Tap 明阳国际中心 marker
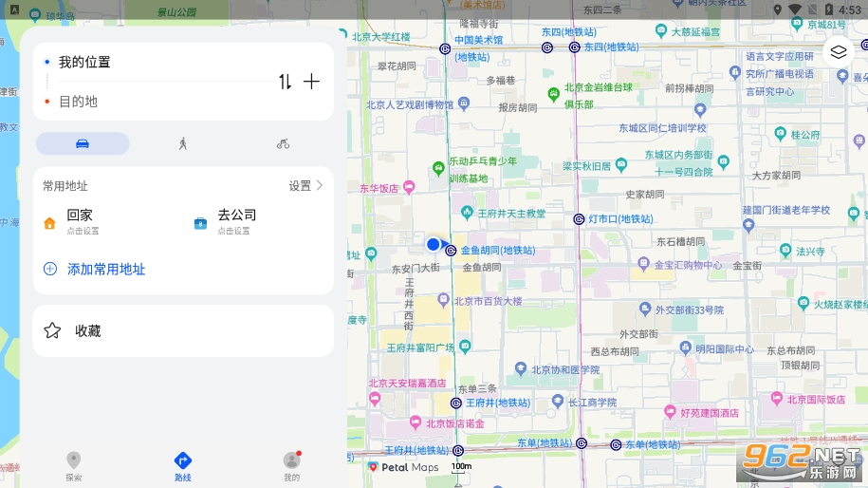The height and width of the screenshot is (488, 868). click(x=685, y=347)
